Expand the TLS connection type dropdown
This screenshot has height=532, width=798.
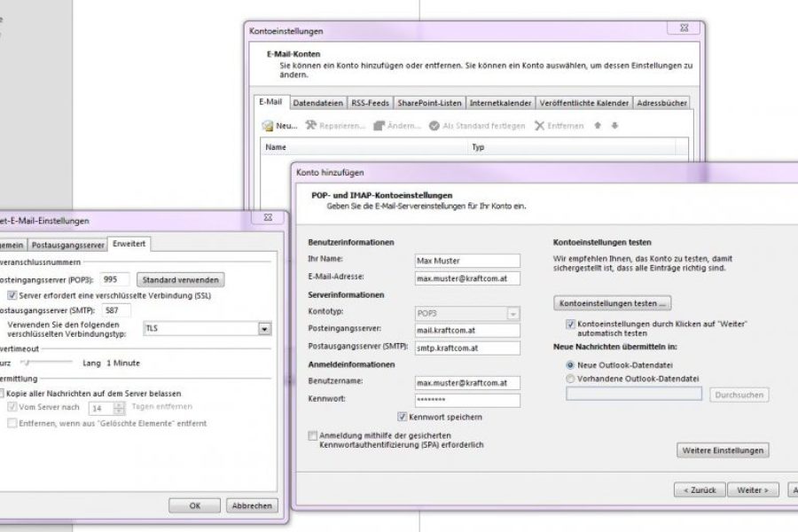pyautogui.click(x=264, y=329)
